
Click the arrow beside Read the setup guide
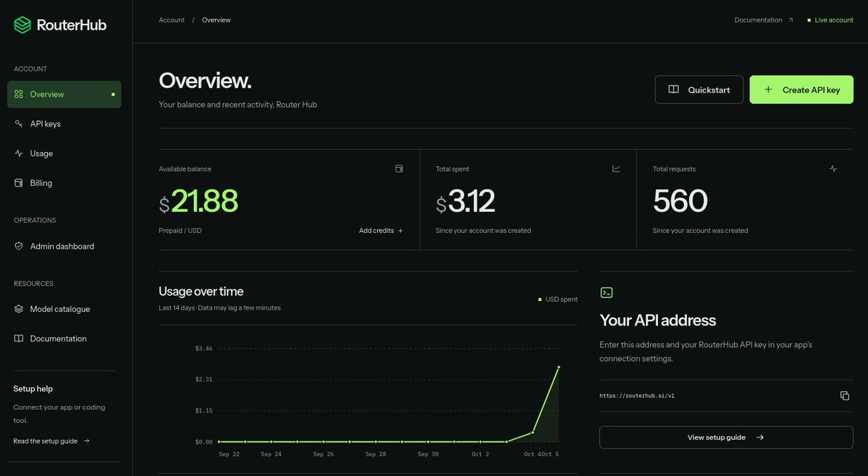coord(87,441)
